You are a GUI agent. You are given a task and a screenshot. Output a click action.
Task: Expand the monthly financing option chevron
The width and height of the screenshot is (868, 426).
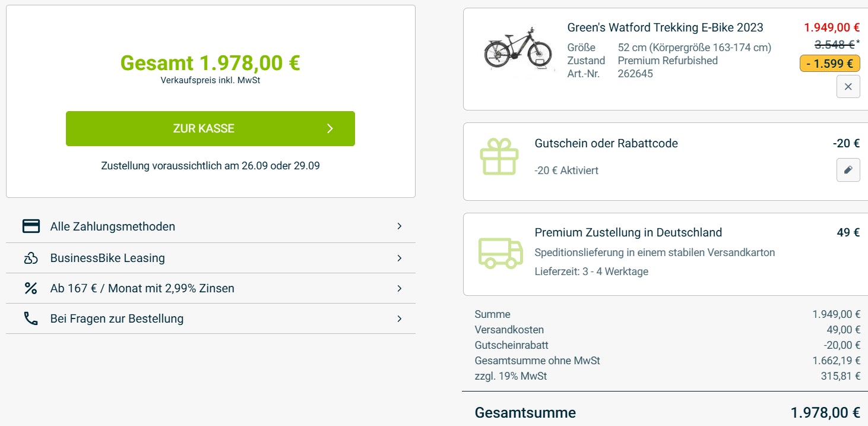tap(400, 288)
